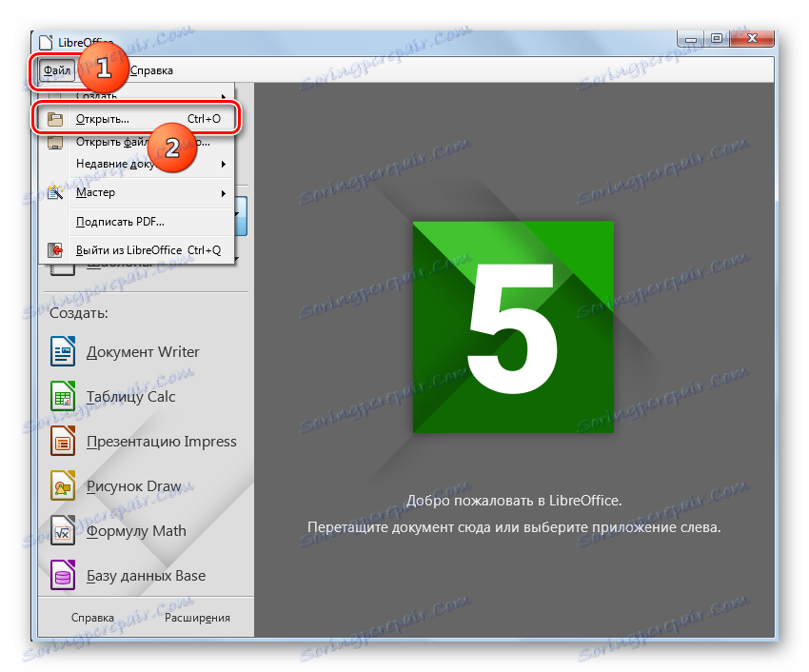Click the LibreOffice 5 logo image
The image size is (809, 672).
[513, 327]
